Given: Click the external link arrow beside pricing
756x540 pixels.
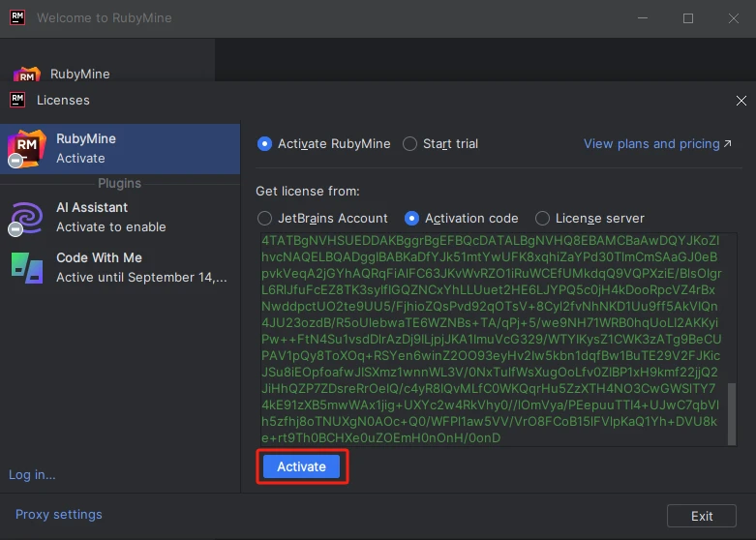Looking at the screenshot, I should click(x=728, y=144).
